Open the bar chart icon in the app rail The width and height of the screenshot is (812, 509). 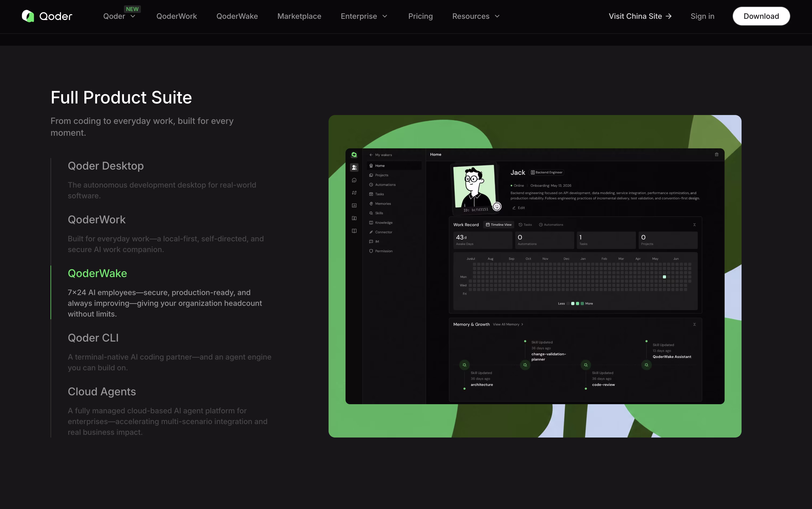(x=354, y=205)
